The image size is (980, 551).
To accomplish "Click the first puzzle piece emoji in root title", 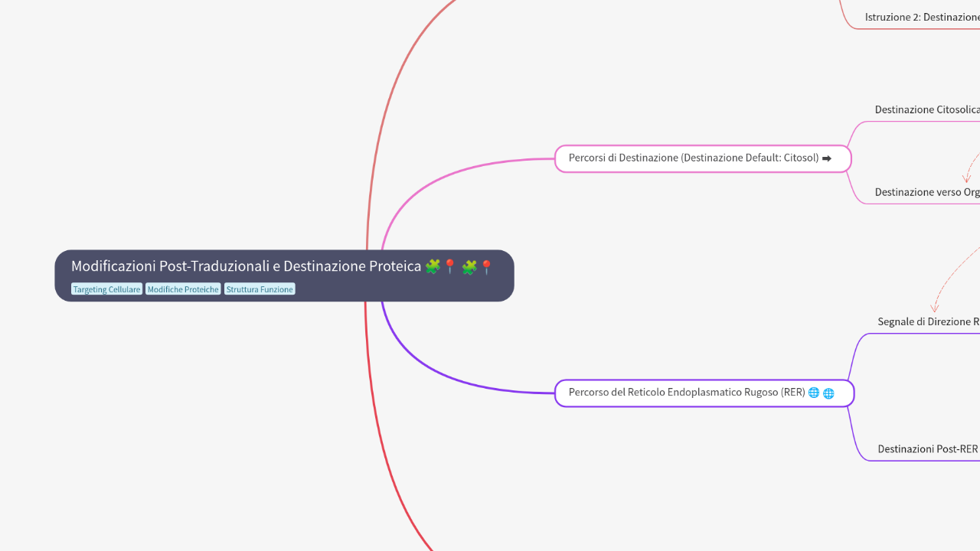I will tap(433, 266).
